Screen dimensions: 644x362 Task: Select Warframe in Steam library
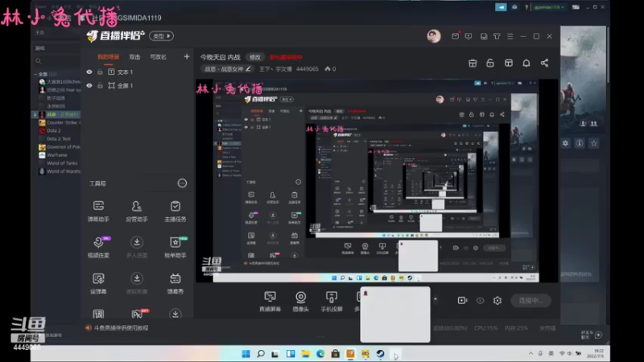pyautogui.click(x=57, y=154)
